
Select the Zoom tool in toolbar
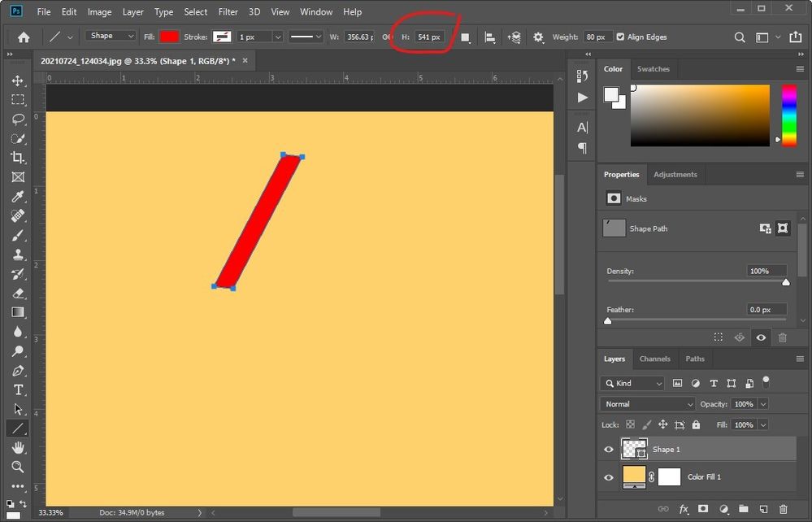18,467
